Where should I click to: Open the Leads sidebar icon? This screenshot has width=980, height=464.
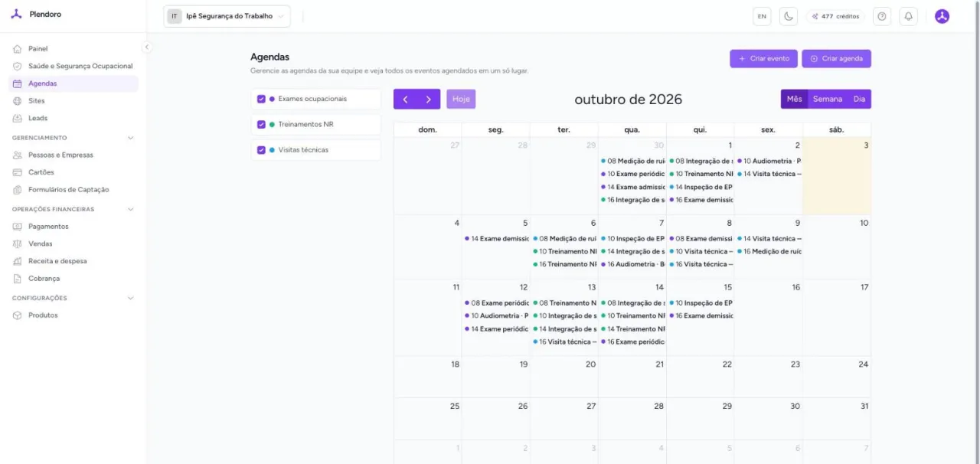point(18,119)
